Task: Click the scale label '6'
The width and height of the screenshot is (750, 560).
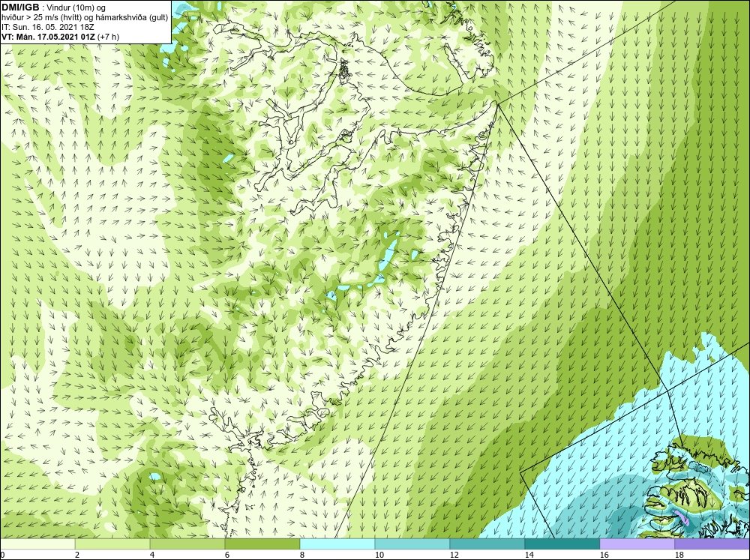Action: coord(227,555)
